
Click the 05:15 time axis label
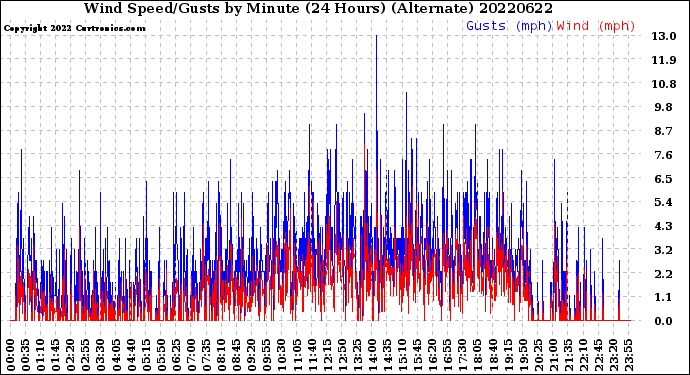[x=147, y=355]
